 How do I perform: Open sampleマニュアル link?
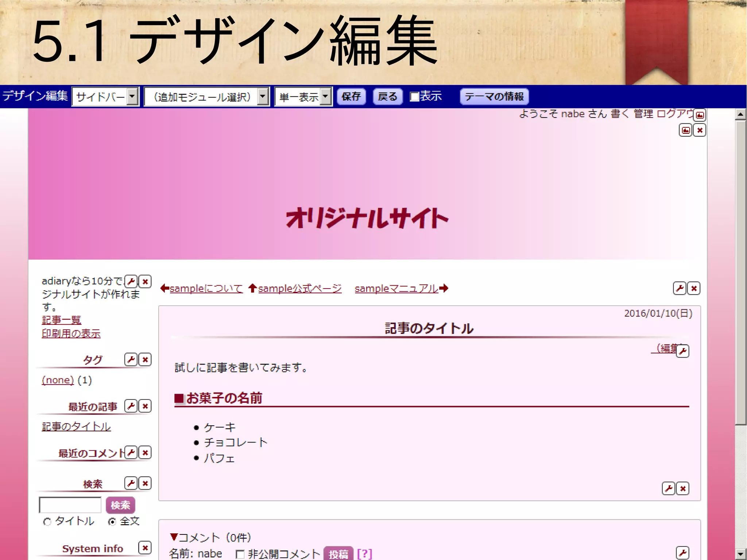tap(396, 288)
